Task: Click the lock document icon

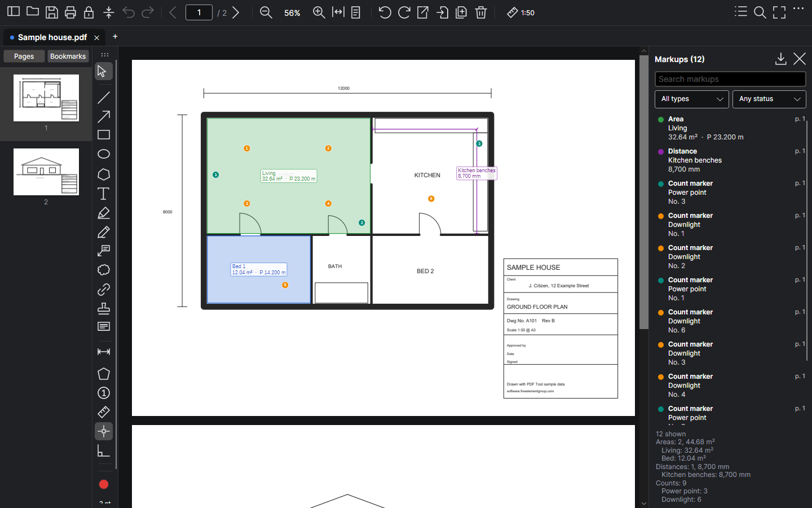Action: (89, 12)
